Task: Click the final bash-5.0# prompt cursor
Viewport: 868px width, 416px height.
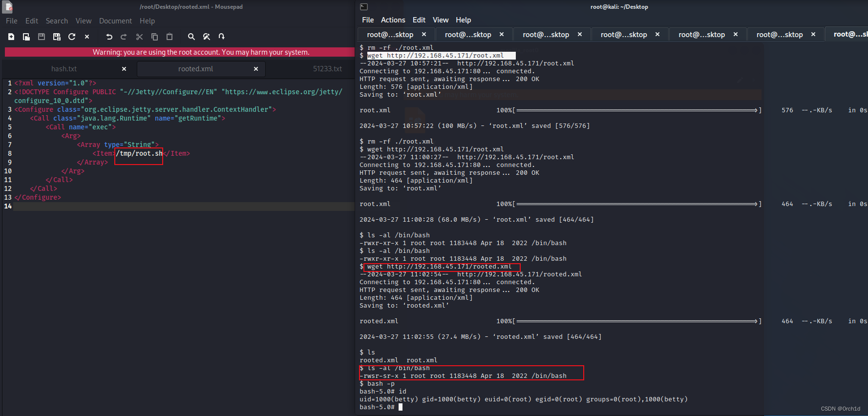Action: (401, 407)
